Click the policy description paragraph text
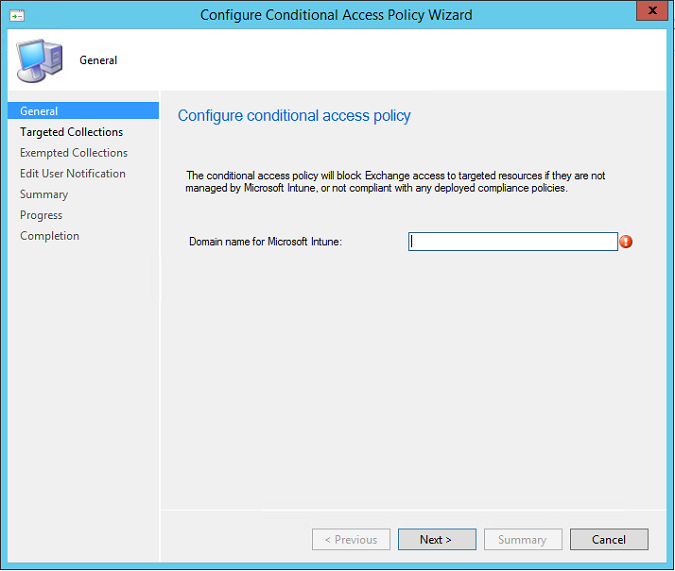 (395, 182)
